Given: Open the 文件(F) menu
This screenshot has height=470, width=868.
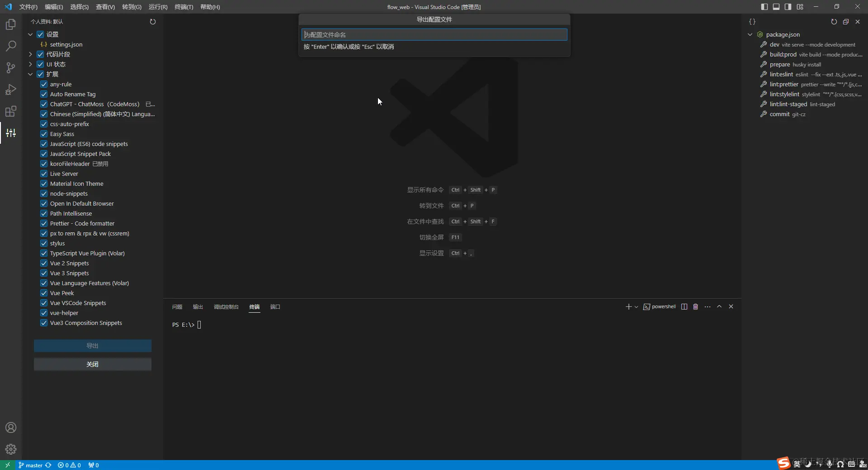Looking at the screenshot, I should 28,7.
